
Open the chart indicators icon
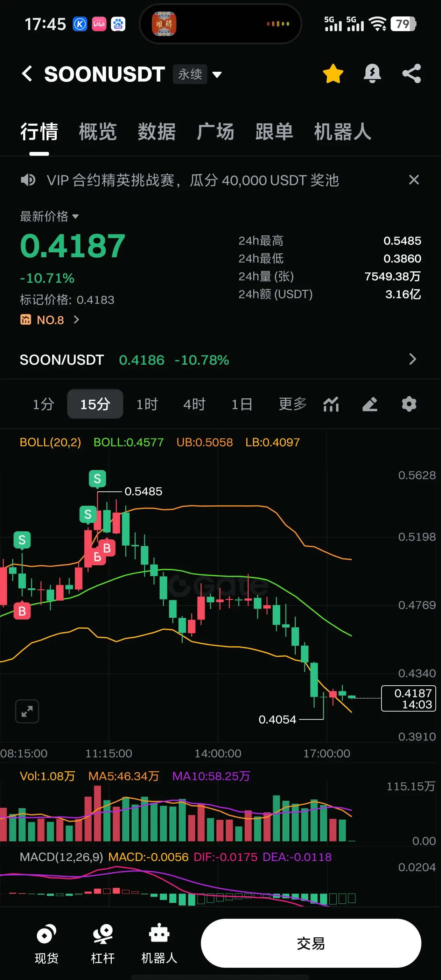point(331,404)
